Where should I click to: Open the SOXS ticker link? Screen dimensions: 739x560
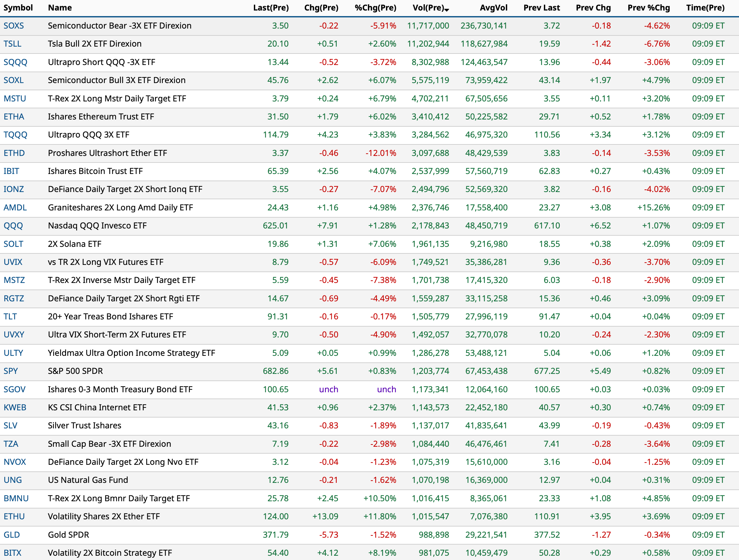pos(14,26)
